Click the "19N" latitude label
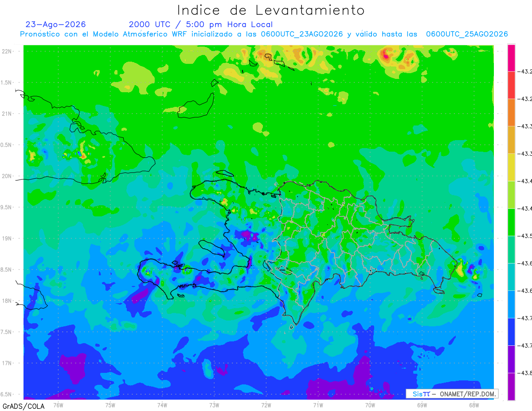 click(x=8, y=239)
